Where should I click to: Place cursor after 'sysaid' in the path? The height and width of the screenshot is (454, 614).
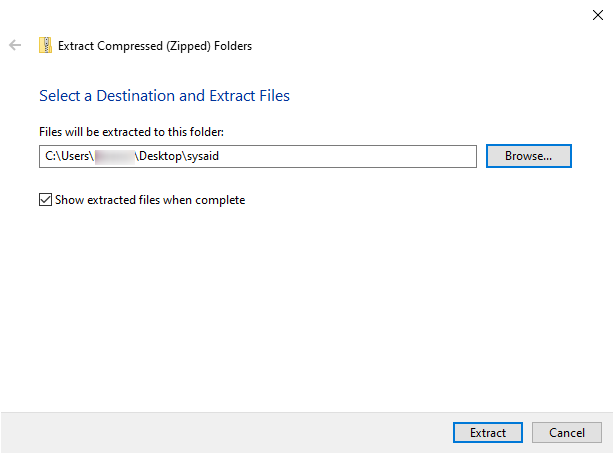(x=220, y=156)
